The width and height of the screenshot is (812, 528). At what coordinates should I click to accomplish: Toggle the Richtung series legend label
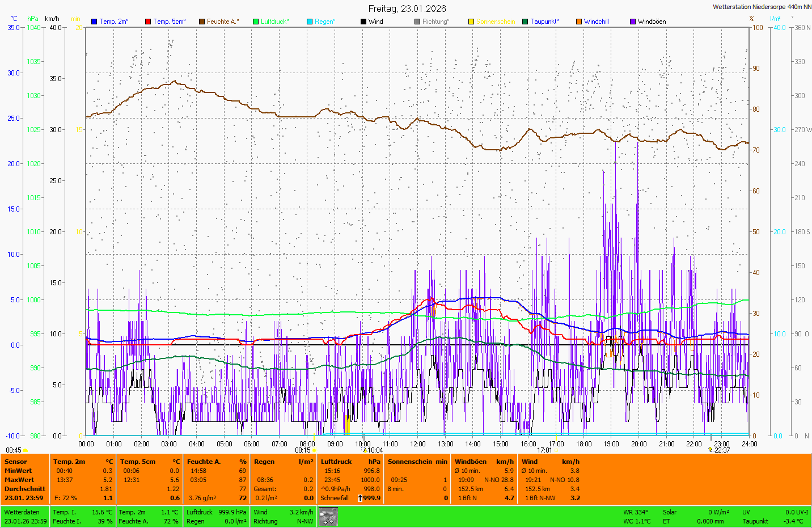(x=435, y=22)
